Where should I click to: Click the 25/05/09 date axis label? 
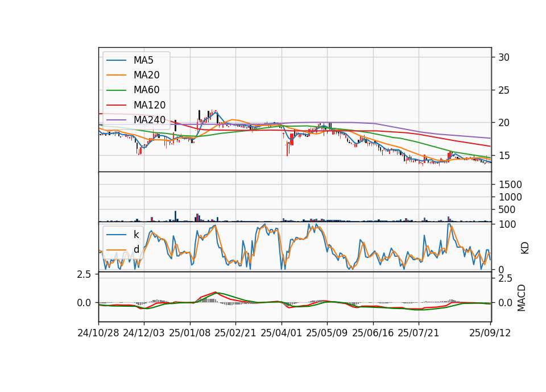(x=327, y=333)
